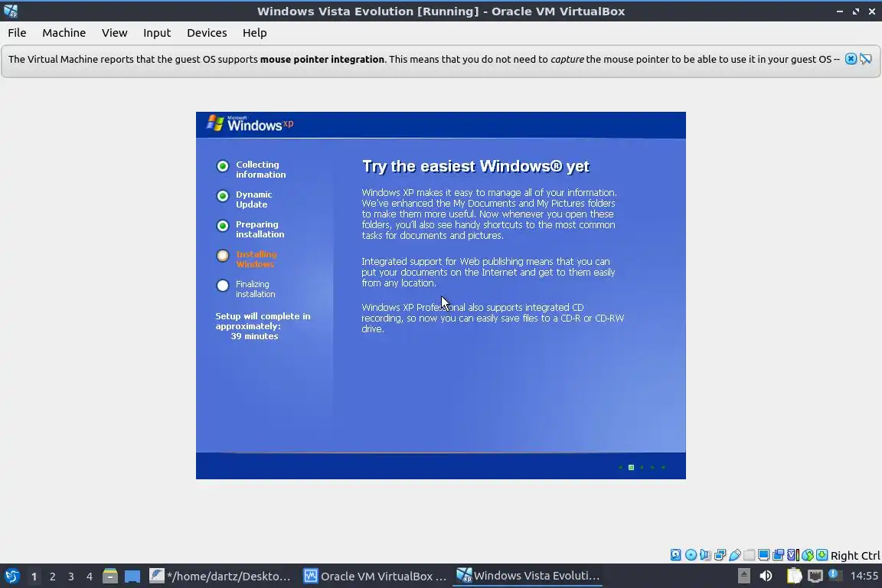Screen dimensions: 882x588
Task: Click the USB devices status icon
Action: click(735, 555)
